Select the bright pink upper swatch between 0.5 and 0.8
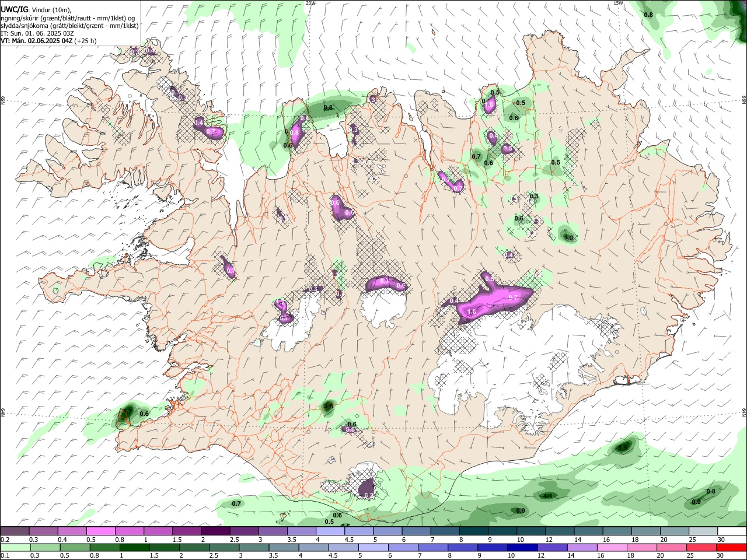Screen dimensions: 747x560 coord(102,531)
